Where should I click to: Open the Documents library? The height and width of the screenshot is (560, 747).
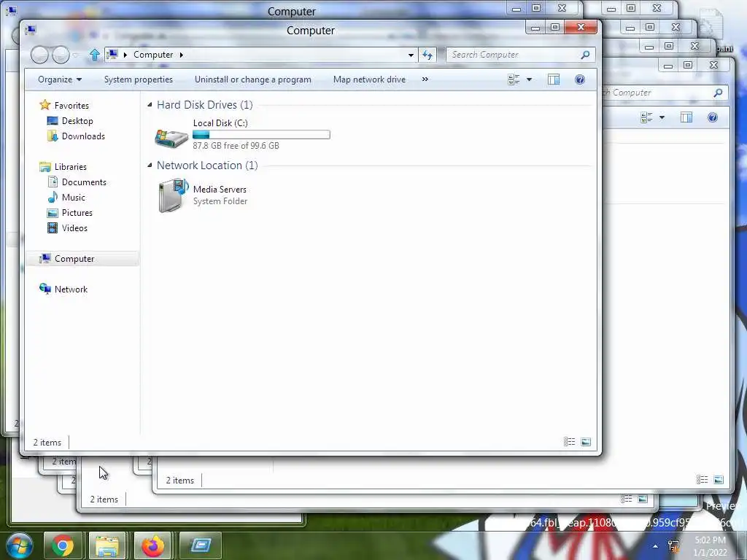[84, 182]
